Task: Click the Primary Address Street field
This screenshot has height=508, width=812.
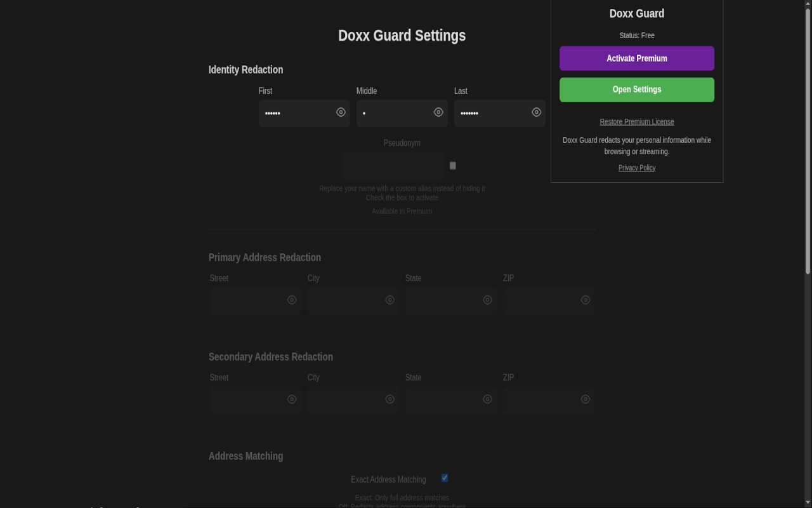Action: coord(255,300)
